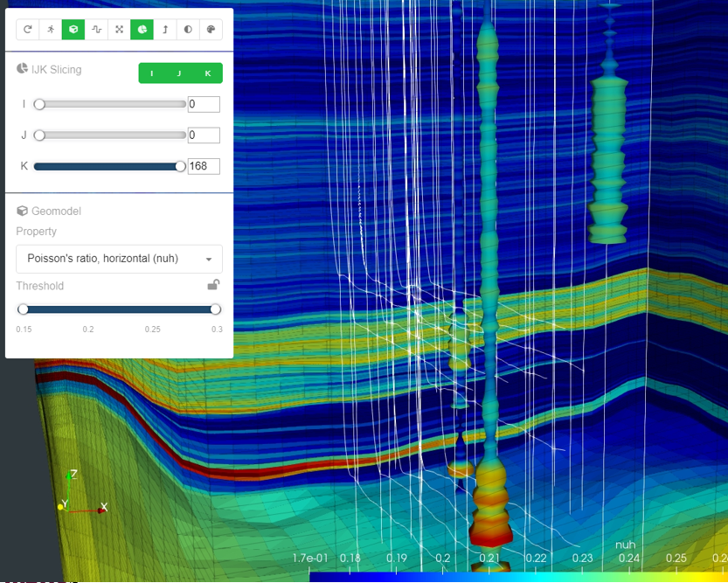Click the J slice value input field
This screenshot has height=583, width=728.
click(x=203, y=135)
